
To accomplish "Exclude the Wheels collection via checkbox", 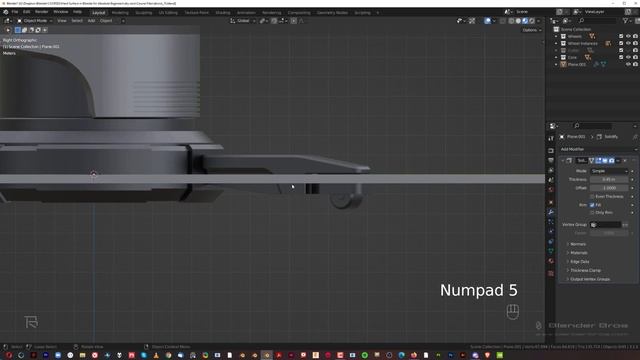I will pos(621,36).
